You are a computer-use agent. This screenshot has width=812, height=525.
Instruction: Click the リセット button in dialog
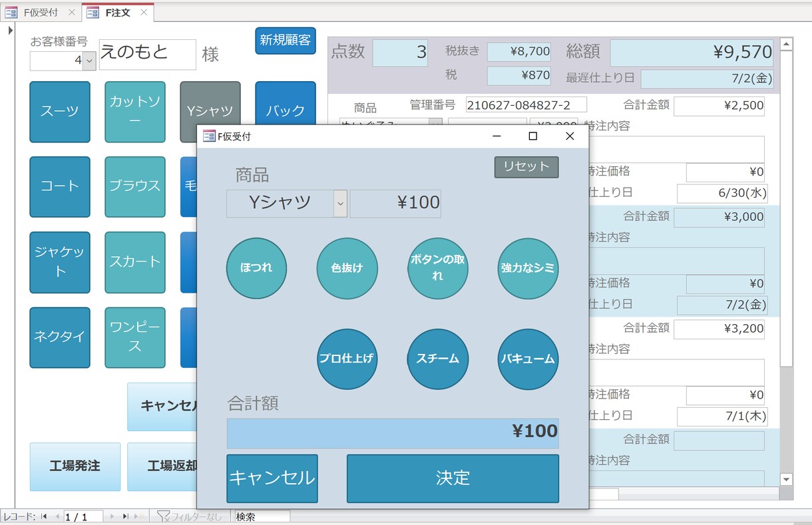tap(526, 167)
